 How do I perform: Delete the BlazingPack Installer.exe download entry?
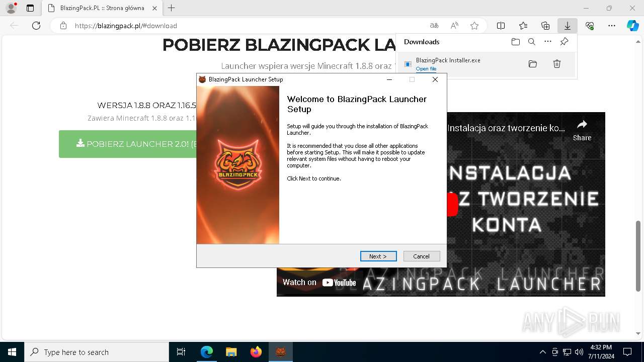557,64
